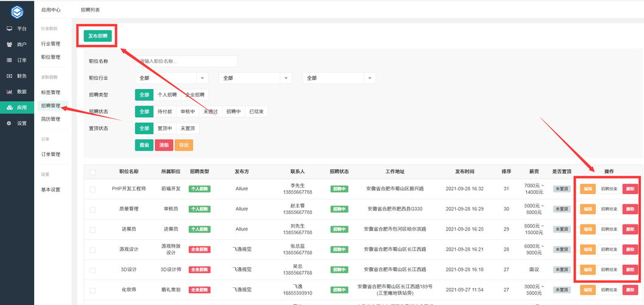The image size is (644, 305).
Task: Open 设置 via the gear icon
Action: click(10, 123)
